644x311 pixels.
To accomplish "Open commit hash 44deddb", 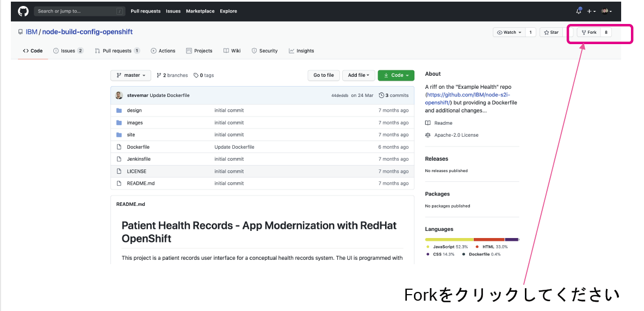I will tap(339, 95).
